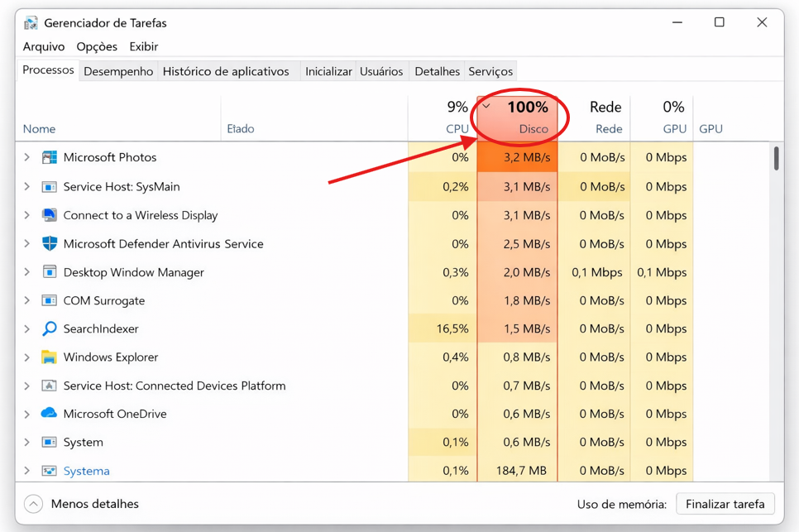799x532 pixels.
Task: Click the Connected Devices Platform icon
Action: coord(49,386)
